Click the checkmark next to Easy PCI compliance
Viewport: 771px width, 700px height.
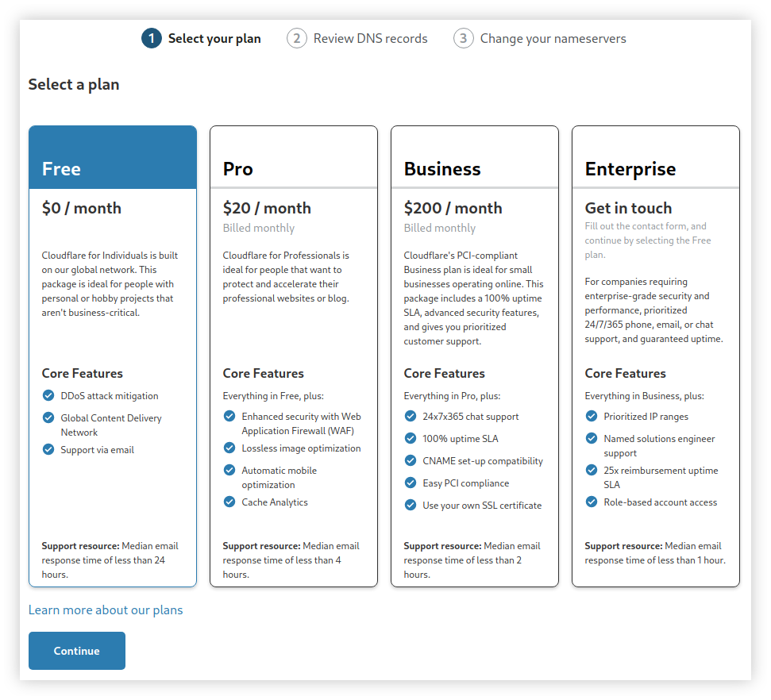tap(411, 483)
